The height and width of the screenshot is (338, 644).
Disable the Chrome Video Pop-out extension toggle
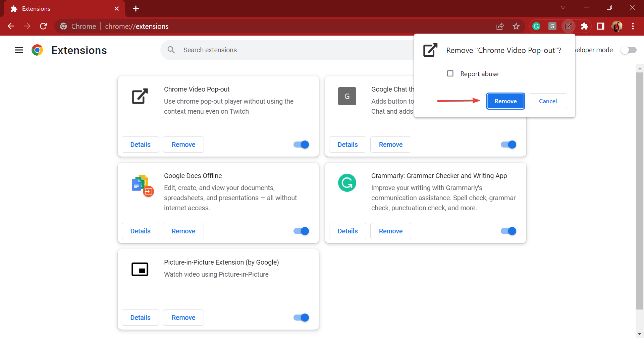point(301,145)
